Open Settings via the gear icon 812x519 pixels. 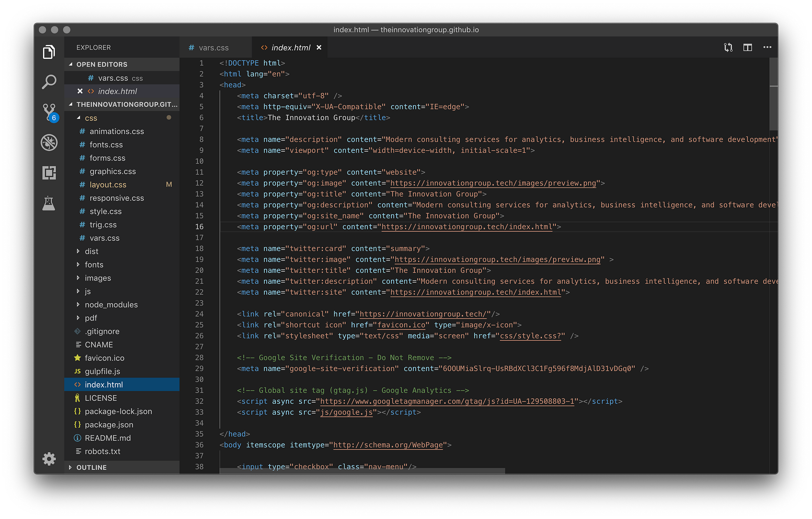coord(49,459)
